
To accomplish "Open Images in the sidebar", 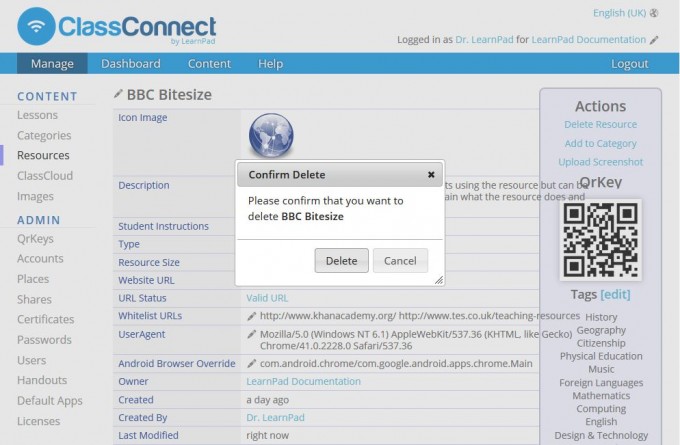I will click(35, 196).
